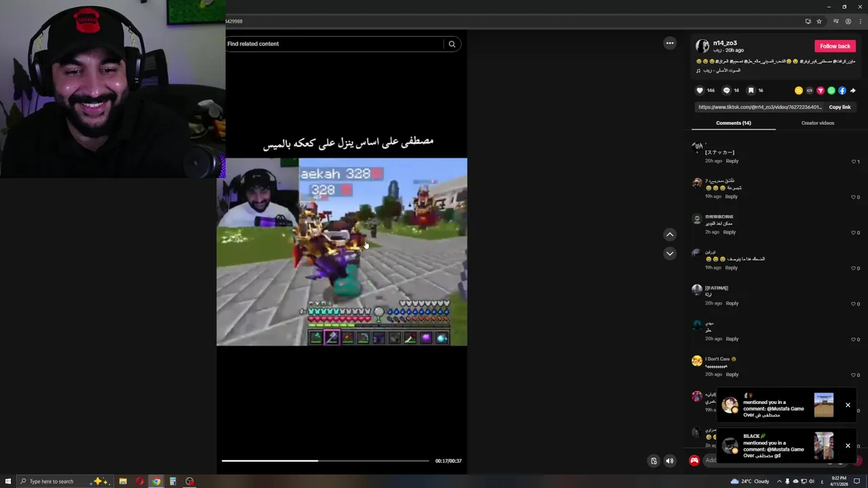Like the [FATIMA] comment heart
Screen dimensions: 868x488
coord(854,304)
